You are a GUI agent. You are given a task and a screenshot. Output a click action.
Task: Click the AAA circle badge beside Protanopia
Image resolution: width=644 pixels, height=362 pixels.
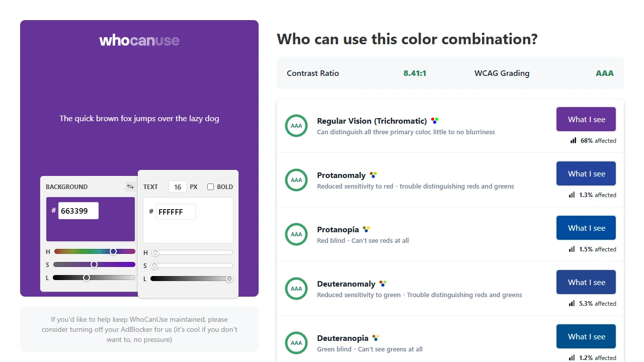[296, 234]
